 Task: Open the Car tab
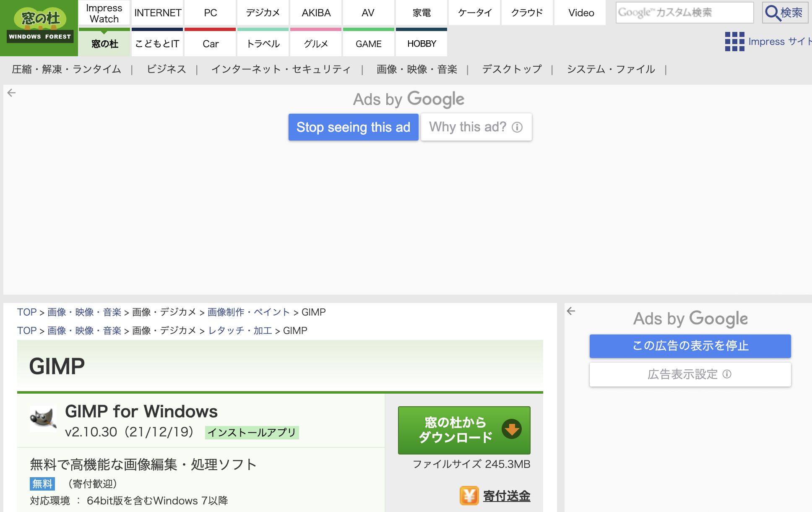click(x=210, y=43)
